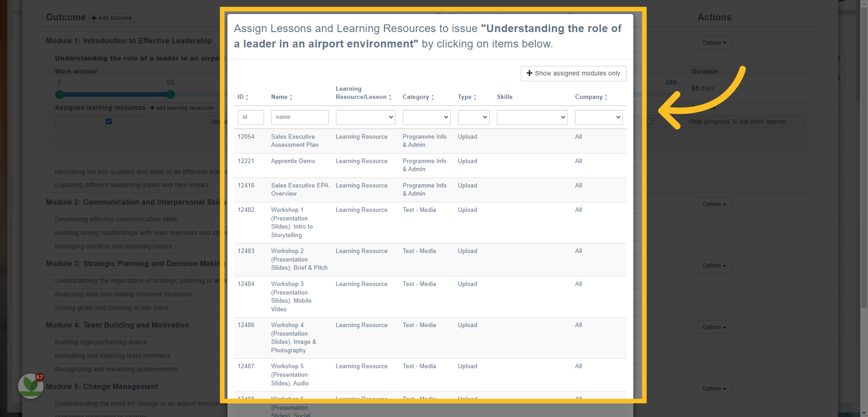The width and height of the screenshot is (868, 417).
Task: Click Exploring different leadership styles outcome
Action: (132, 185)
